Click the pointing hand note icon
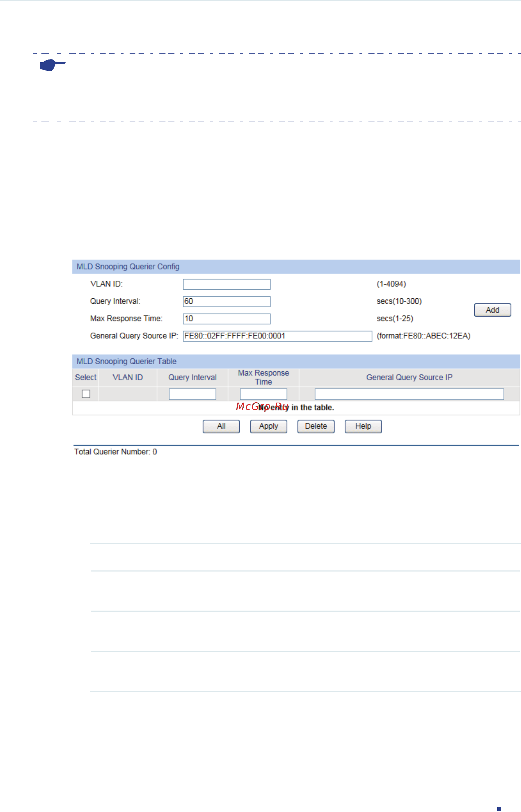This screenshot has height=812, width=521. pyautogui.click(x=53, y=65)
